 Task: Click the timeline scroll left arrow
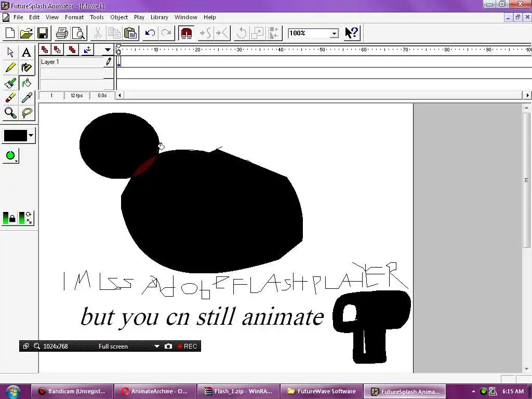click(119, 96)
